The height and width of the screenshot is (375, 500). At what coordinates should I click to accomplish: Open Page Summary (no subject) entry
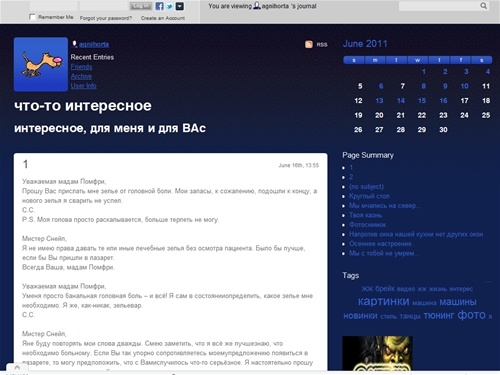pyautogui.click(x=366, y=186)
